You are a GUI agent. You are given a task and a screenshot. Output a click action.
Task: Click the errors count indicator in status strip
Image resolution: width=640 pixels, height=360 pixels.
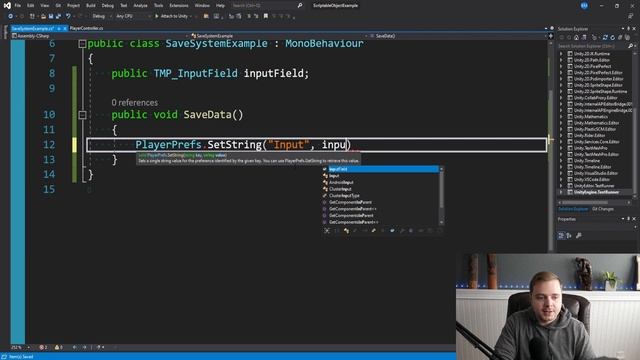click(x=43, y=347)
